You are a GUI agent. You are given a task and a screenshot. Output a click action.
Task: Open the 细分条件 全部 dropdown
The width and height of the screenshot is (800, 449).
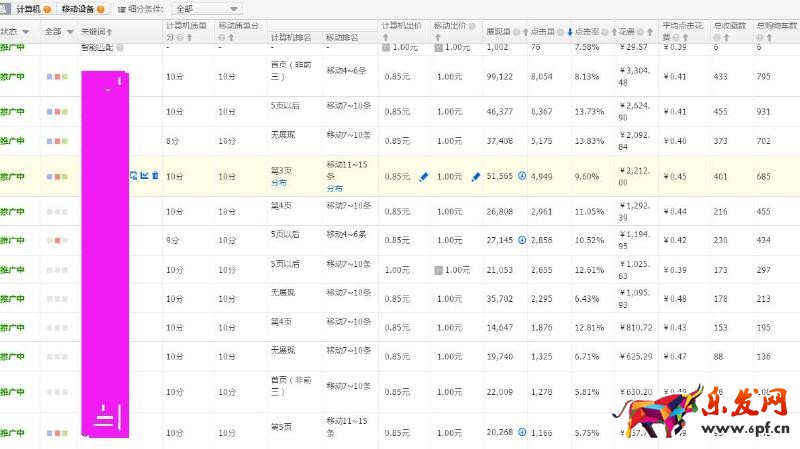(205, 9)
